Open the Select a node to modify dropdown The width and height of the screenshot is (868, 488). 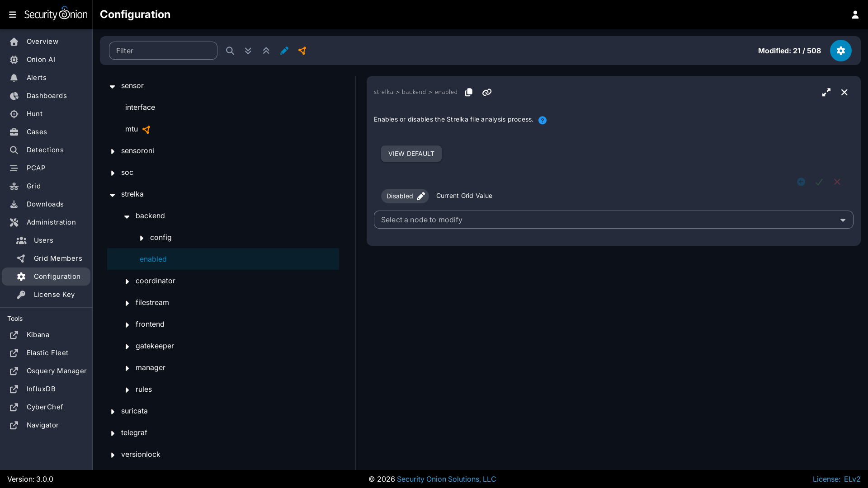[x=613, y=220]
